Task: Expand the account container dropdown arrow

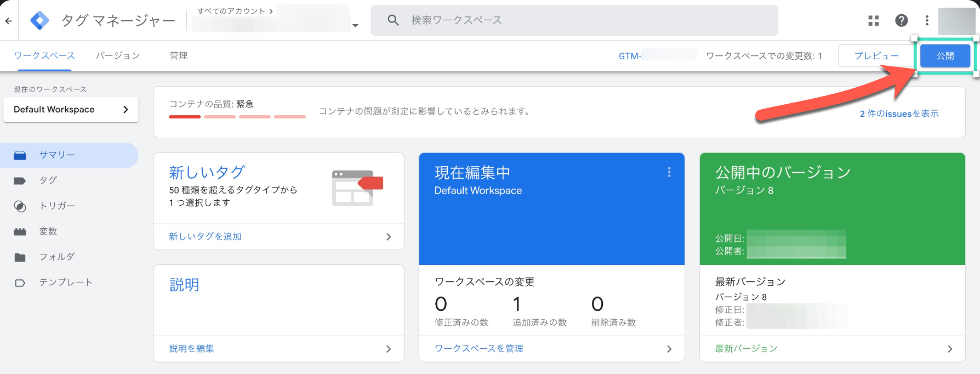Action: pyautogui.click(x=355, y=26)
